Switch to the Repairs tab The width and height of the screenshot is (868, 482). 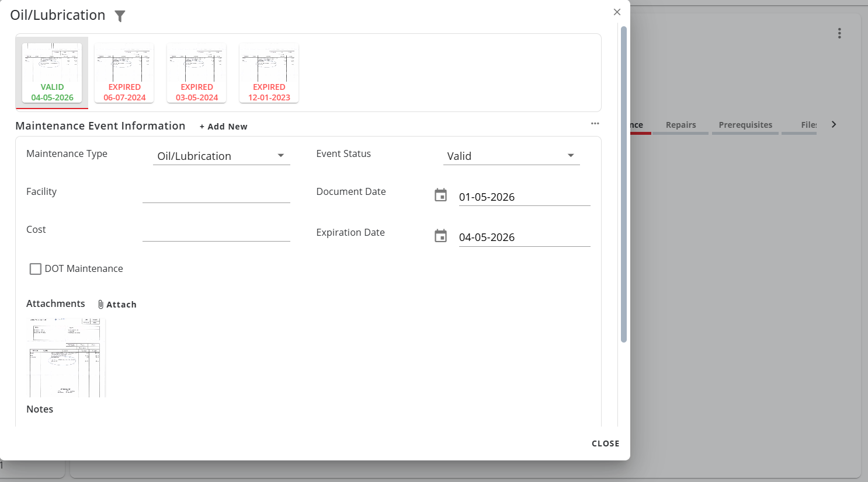680,125
